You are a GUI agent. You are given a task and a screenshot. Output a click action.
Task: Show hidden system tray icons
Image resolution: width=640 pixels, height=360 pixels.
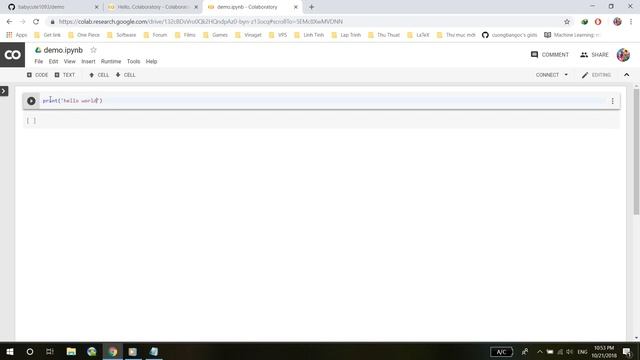[x=540, y=351]
